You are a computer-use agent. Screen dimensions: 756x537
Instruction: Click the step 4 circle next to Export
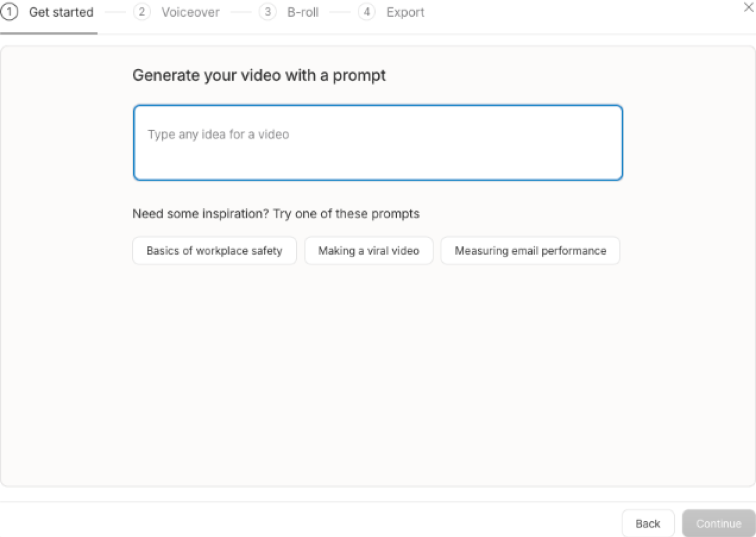coord(367,12)
